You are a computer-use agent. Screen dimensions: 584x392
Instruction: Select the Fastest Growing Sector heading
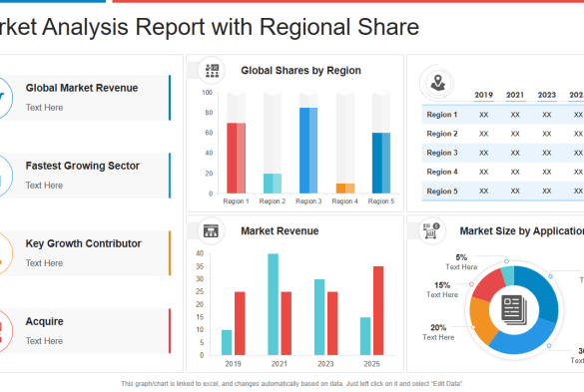[x=82, y=166]
